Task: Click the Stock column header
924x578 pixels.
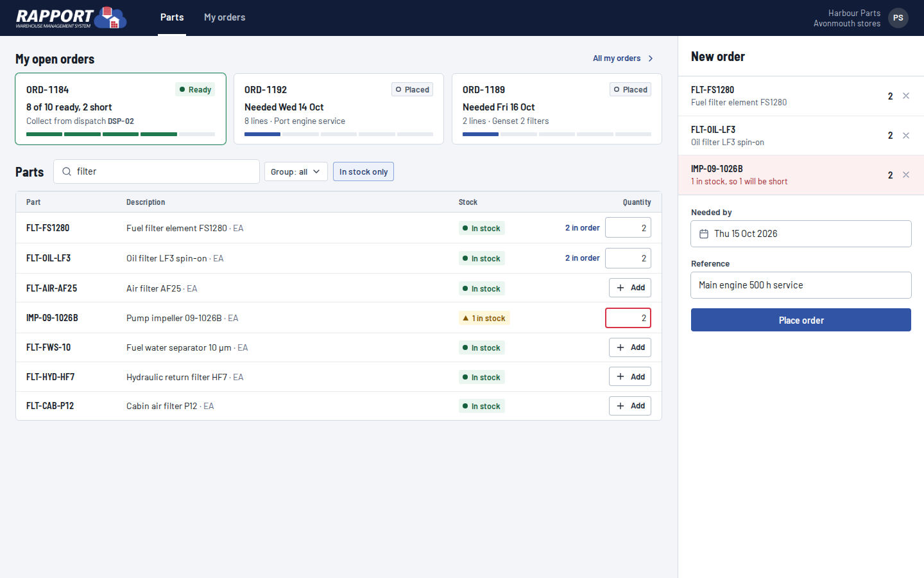Action: [x=468, y=202]
